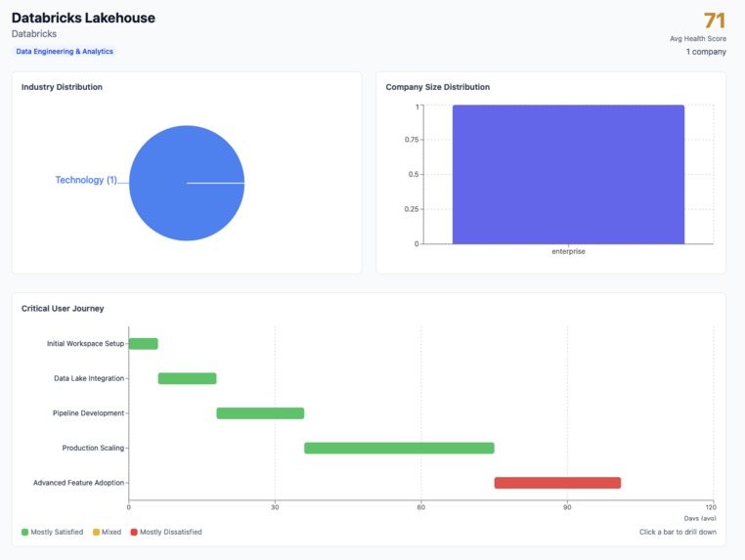Click the Critical User Journey heading
Screen dimensions: 745x560
point(63,308)
